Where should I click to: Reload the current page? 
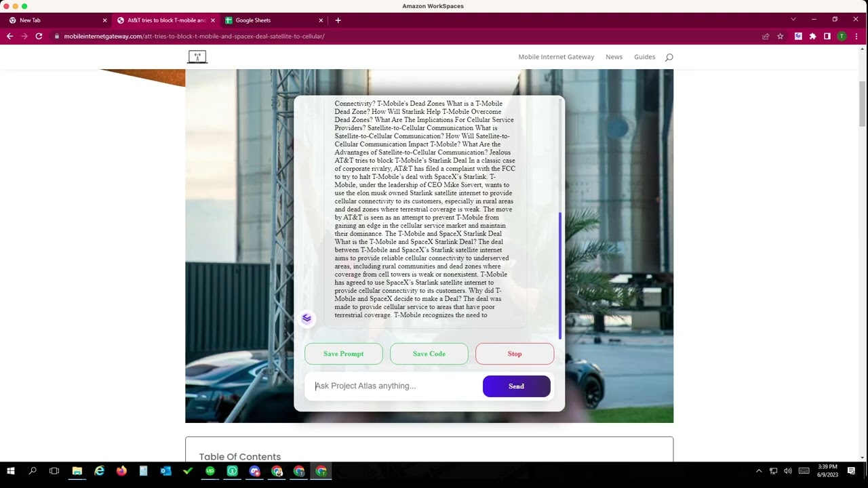click(x=39, y=36)
